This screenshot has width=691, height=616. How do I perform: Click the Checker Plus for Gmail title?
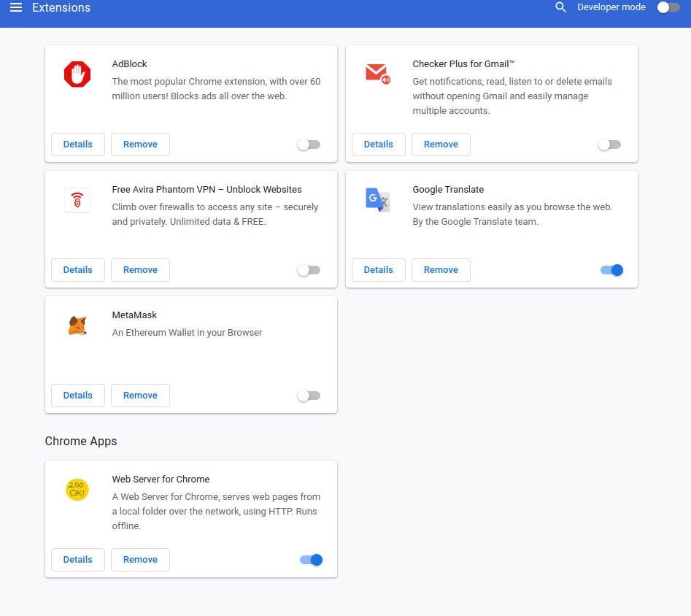463,64
